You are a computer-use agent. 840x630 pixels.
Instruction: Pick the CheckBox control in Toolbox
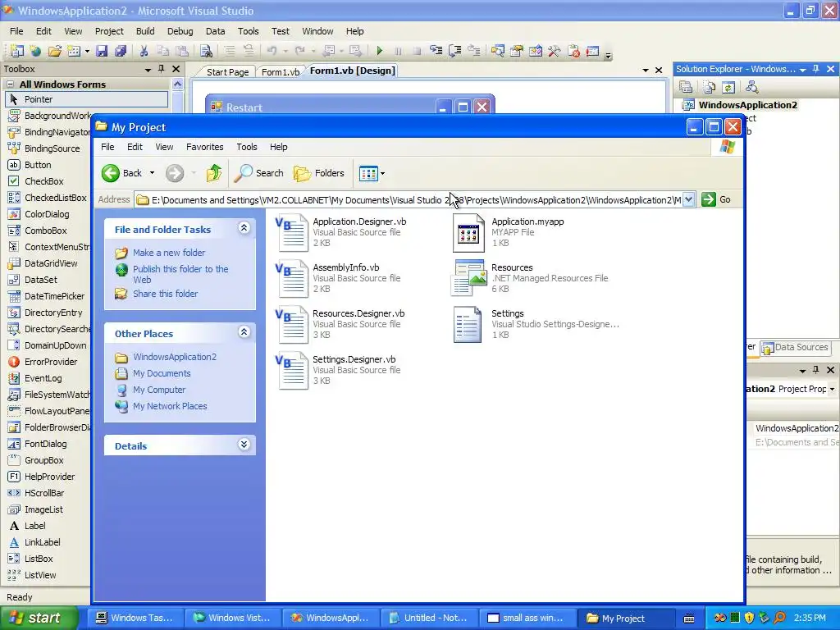click(x=44, y=181)
